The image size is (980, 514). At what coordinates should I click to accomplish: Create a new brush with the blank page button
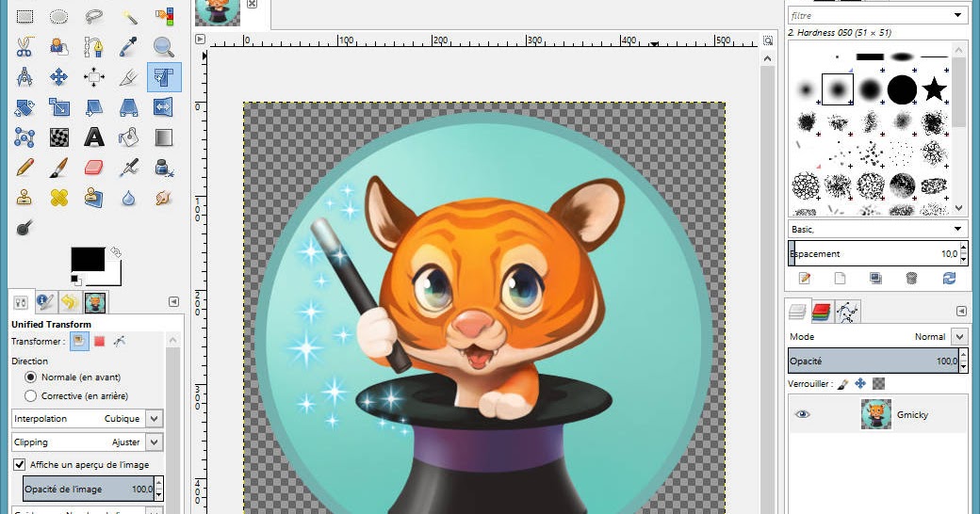pos(840,279)
